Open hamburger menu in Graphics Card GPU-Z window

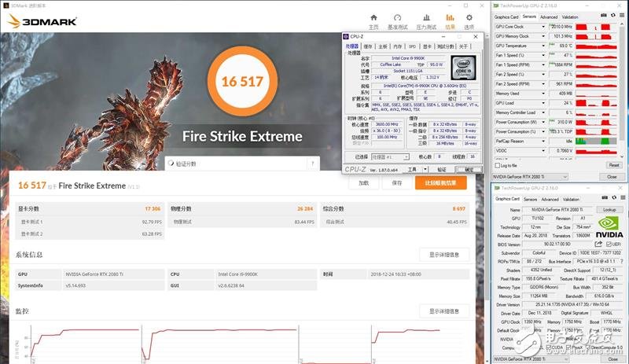coord(623,197)
